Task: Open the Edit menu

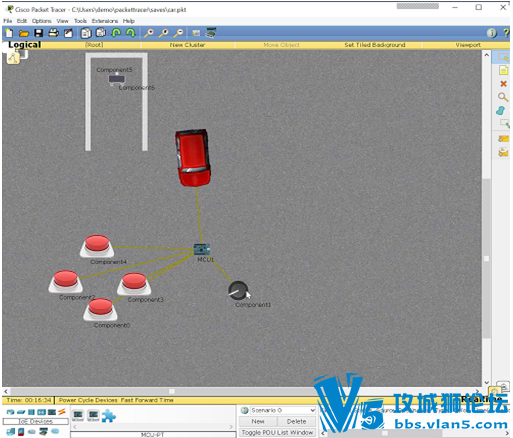Action: tap(22, 21)
